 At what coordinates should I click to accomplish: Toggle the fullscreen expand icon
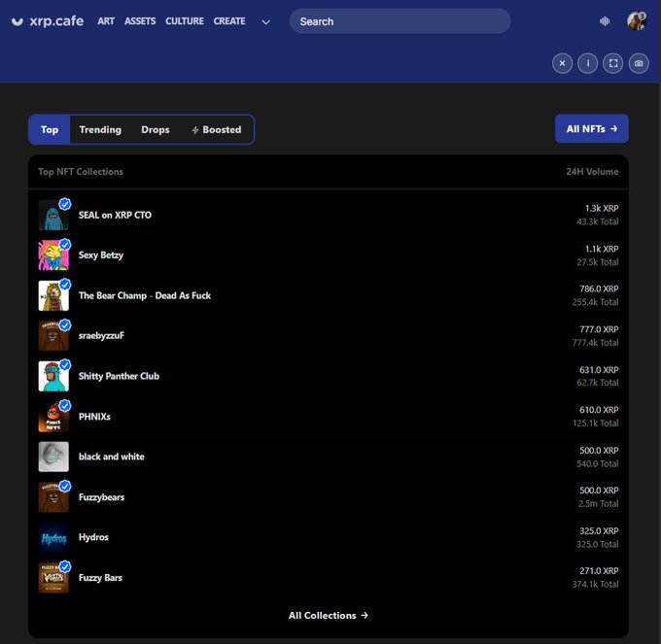pyautogui.click(x=613, y=63)
